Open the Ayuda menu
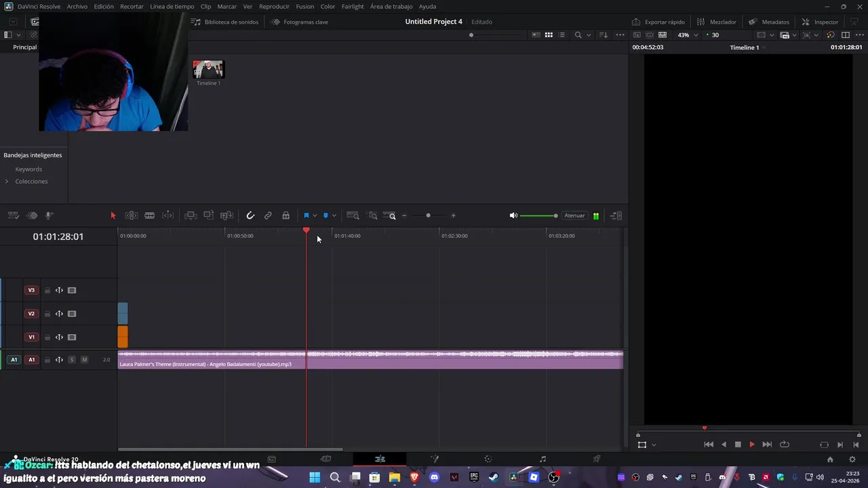 pos(427,6)
